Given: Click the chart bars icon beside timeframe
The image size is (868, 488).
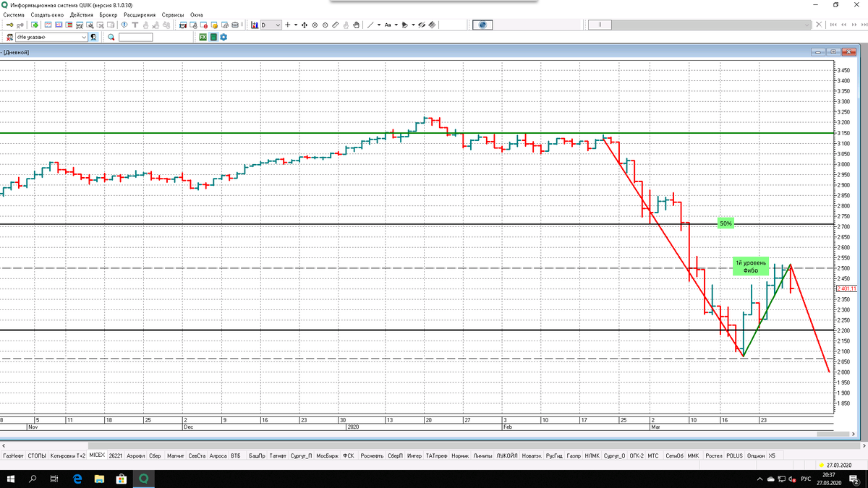Looking at the screenshot, I should pyautogui.click(x=255, y=25).
